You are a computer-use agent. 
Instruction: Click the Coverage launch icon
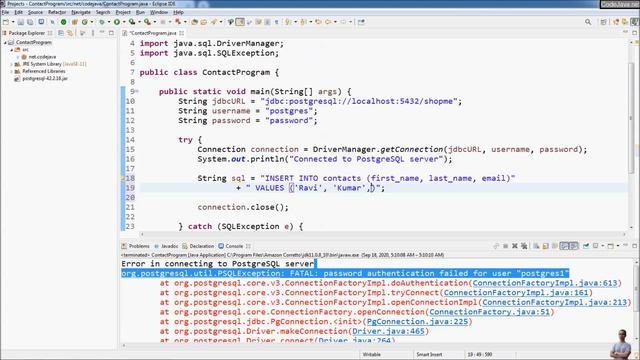132,22
